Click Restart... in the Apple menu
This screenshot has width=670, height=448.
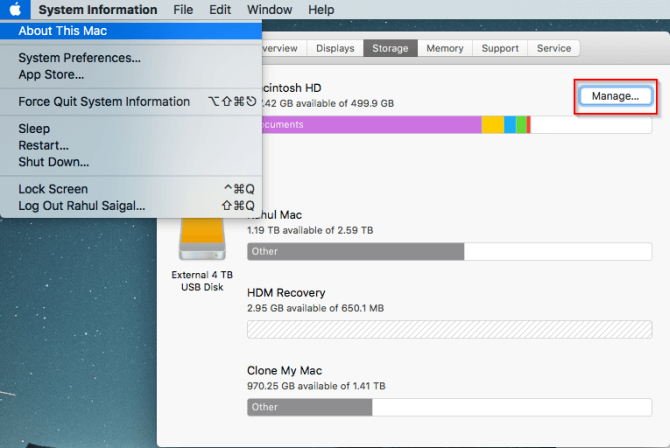[x=43, y=145]
